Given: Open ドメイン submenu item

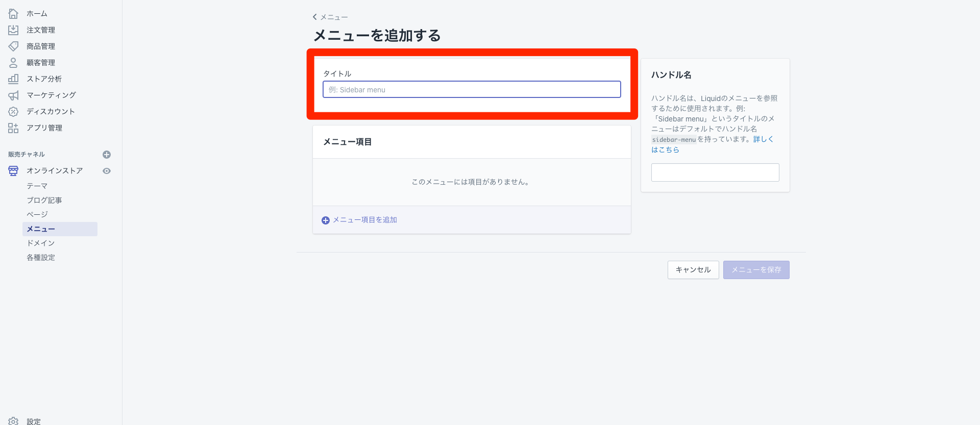Looking at the screenshot, I should click(41, 243).
